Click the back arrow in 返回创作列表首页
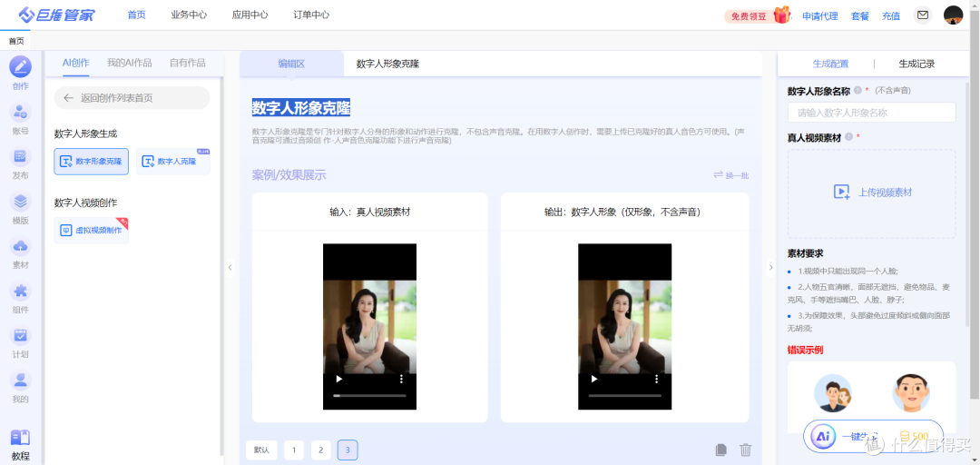 69,98
